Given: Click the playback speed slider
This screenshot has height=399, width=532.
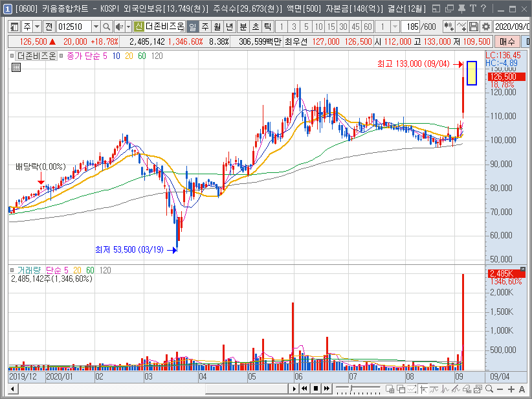Looking at the screenshot, I should (x=358, y=389).
